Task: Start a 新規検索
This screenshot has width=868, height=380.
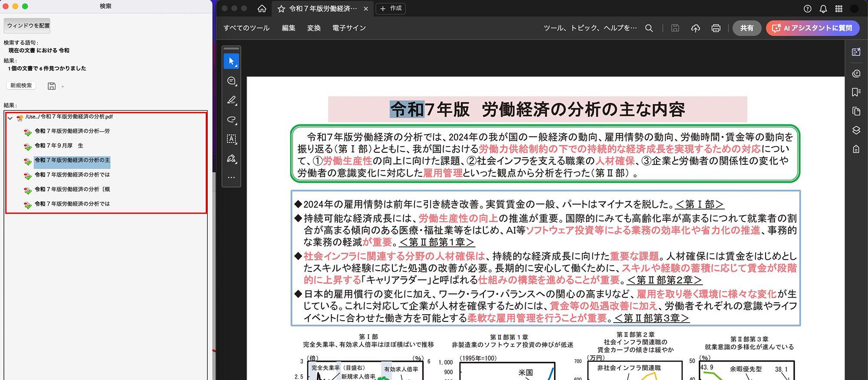Action: point(21,85)
